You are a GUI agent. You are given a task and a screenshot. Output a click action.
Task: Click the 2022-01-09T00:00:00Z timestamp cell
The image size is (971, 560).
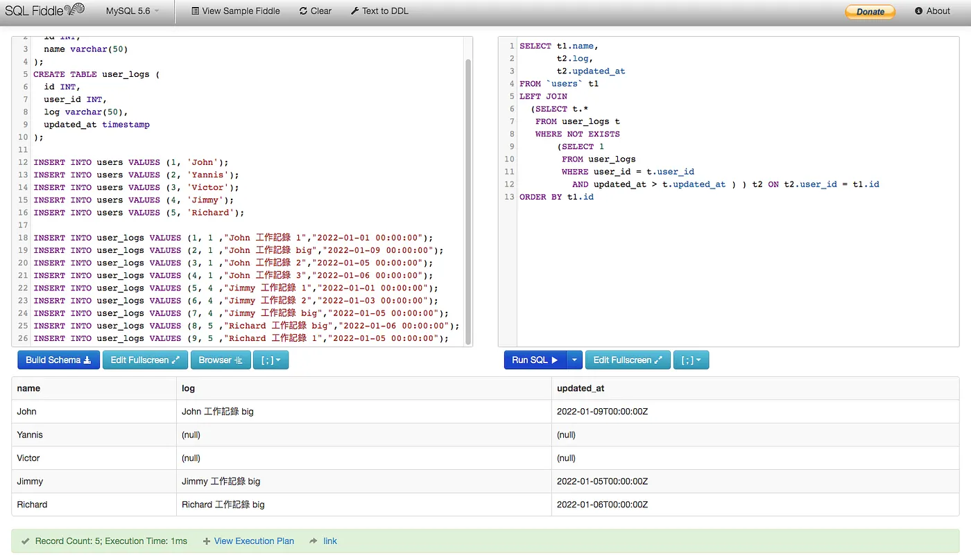click(x=755, y=412)
